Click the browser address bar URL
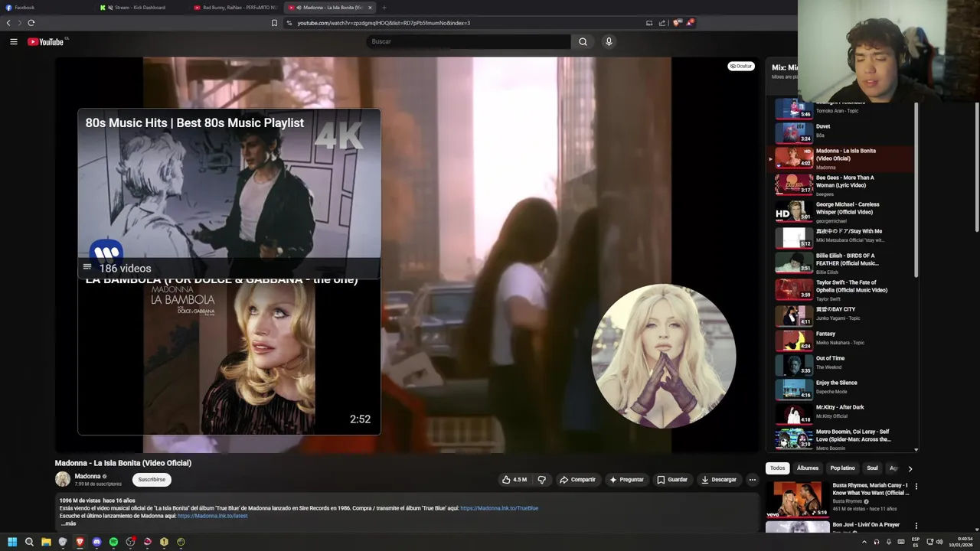The height and width of the screenshot is (551, 980). (384, 23)
